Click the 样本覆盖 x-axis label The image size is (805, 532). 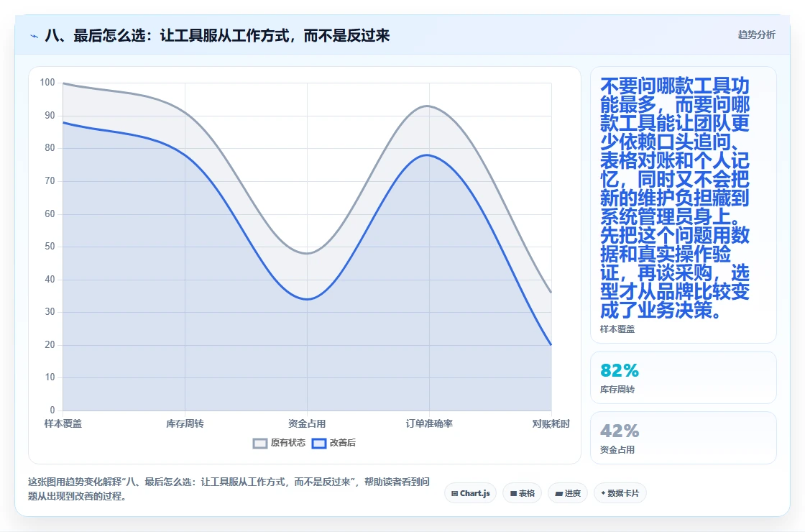coord(63,423)
